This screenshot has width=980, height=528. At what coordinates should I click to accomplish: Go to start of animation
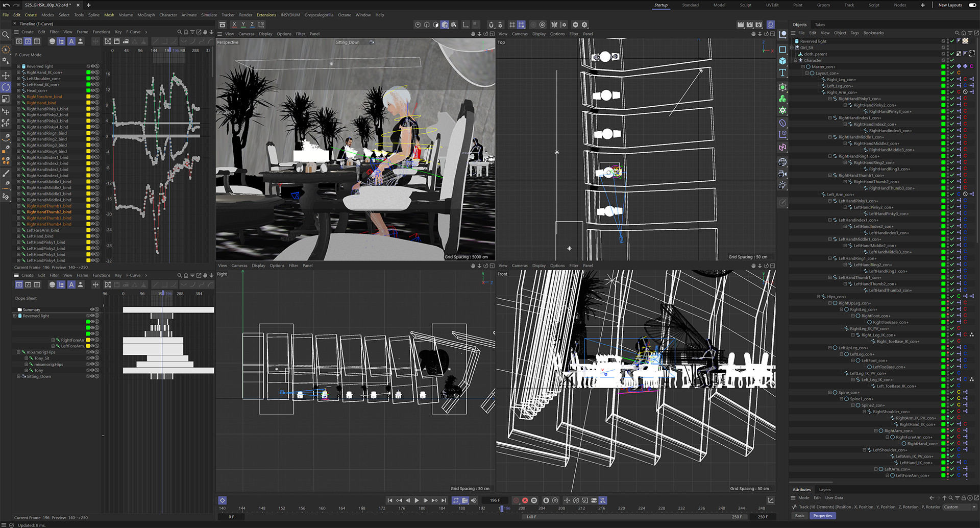coord(390,500)
